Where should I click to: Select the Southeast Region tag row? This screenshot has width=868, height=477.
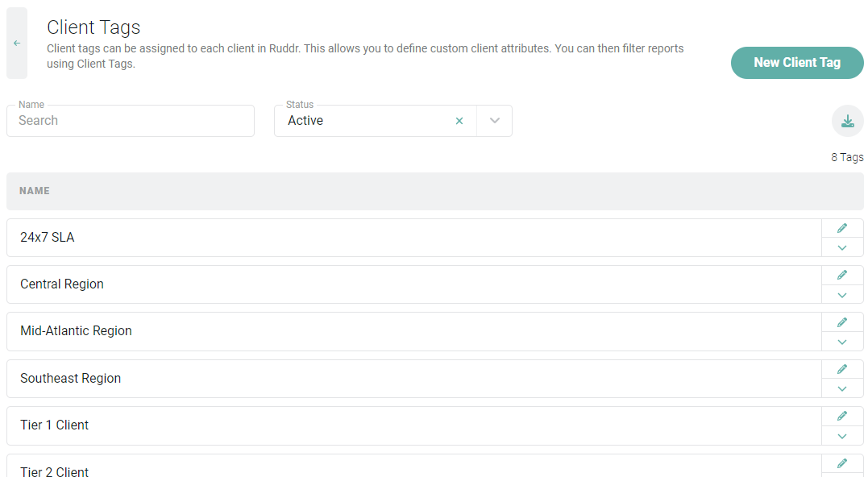414,379
